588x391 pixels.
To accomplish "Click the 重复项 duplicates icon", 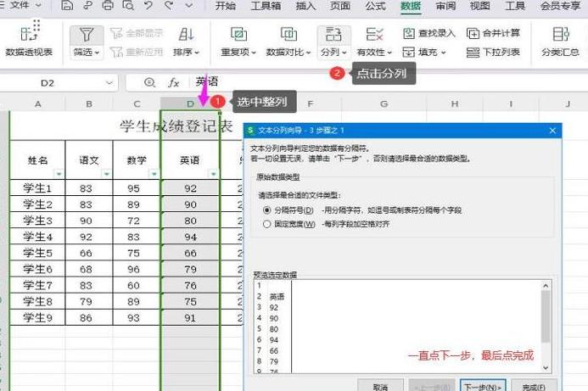I will tap(238, 35).
